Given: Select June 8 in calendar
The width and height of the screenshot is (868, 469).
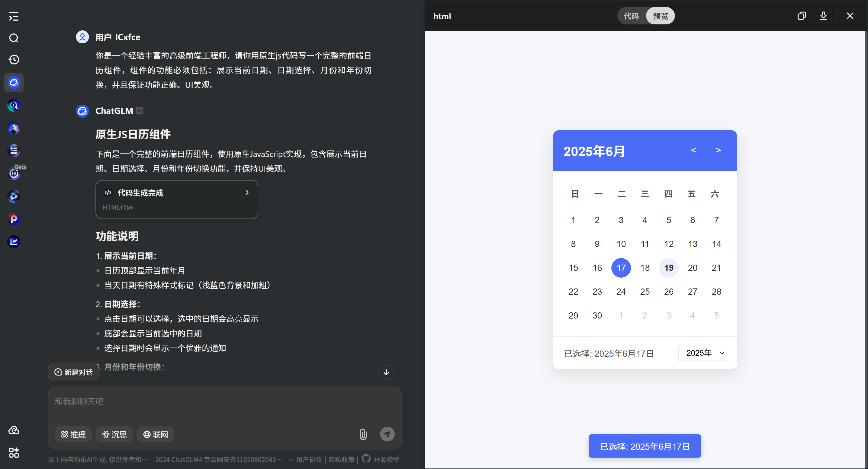Looking at the screenshot, I should coord(573,244).
